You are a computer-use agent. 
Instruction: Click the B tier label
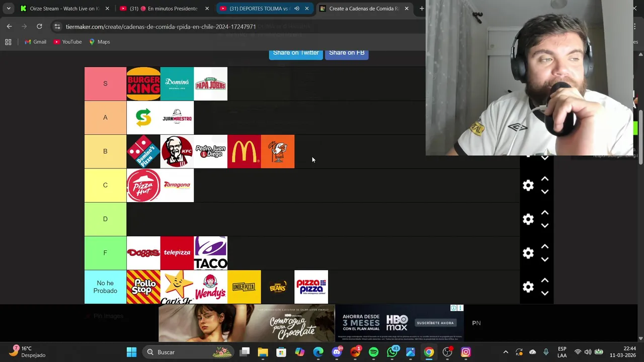tap(105, 151)
